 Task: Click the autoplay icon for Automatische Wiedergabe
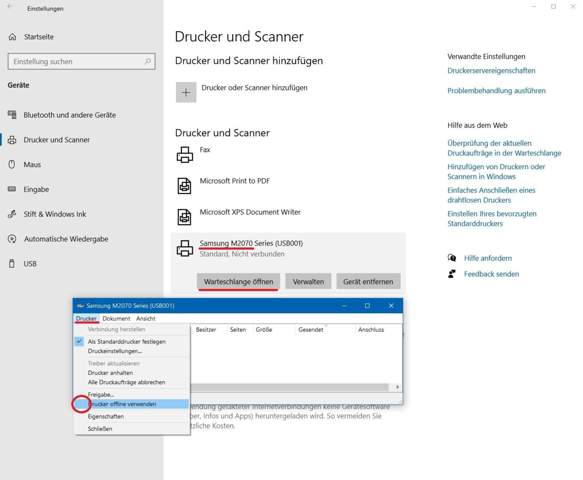(12, 239)
